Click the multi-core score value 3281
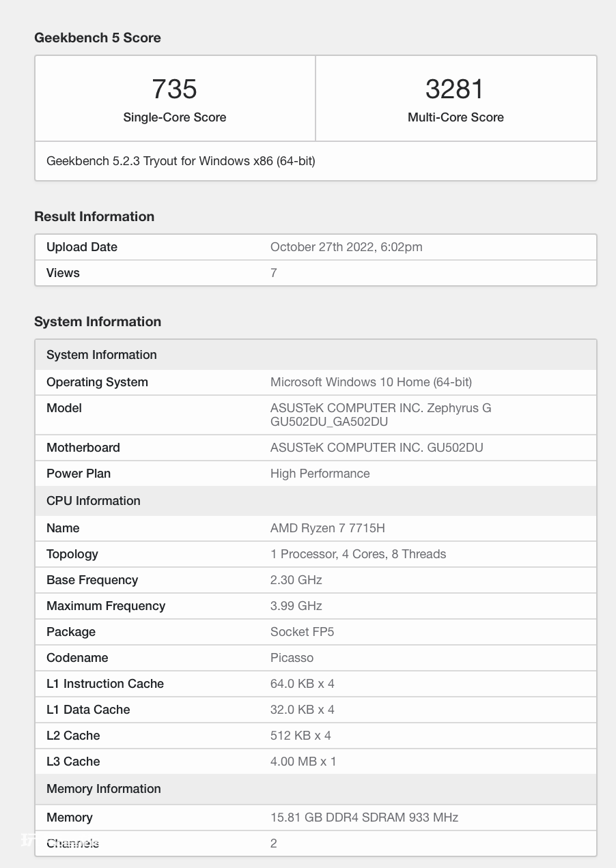The image size is (616, 868). [455, 89]
